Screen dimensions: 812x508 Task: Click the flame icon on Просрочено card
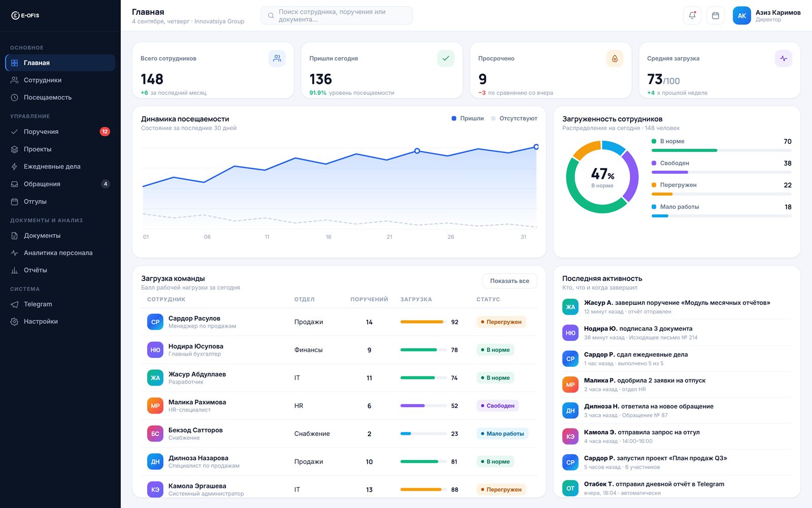(615, 58)
